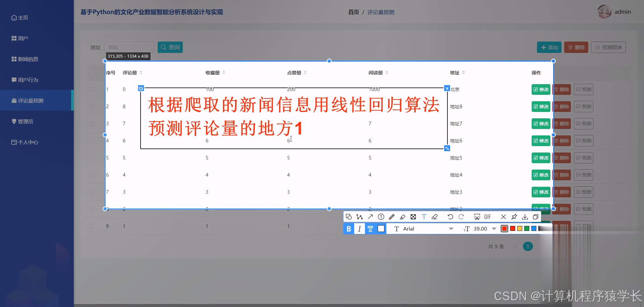This screenshot has width=644, height=307.
Task: Open the 管理员 sidebar menu
Action: click(24, 121)
